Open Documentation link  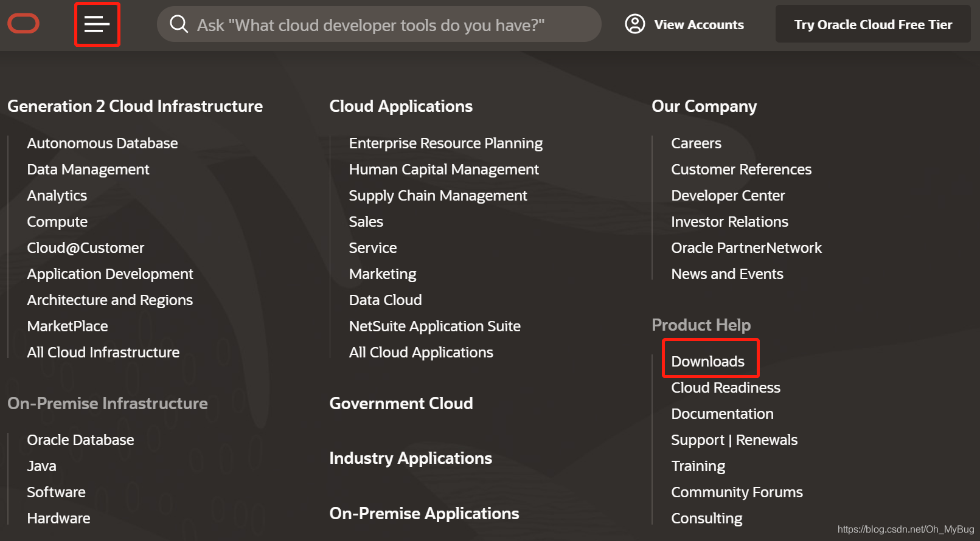(x=723, y=414)
